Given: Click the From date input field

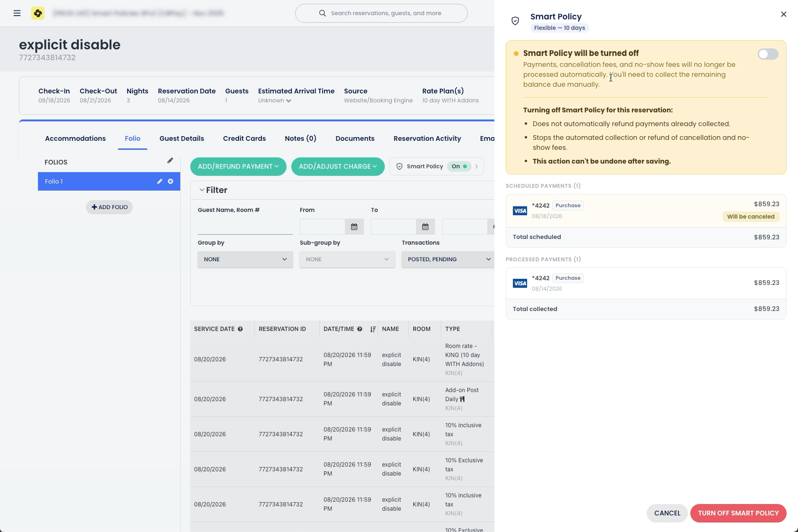Looking at the screenshot, I should coord(323,227).
